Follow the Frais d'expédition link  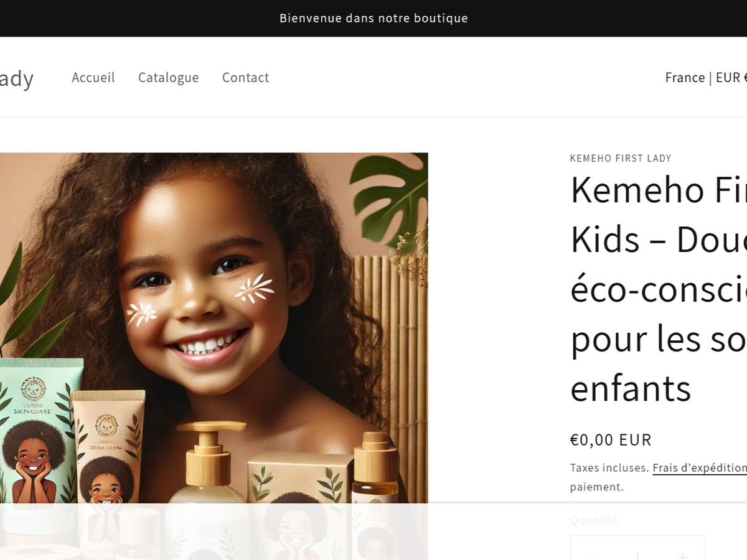[x=700, y=468]
